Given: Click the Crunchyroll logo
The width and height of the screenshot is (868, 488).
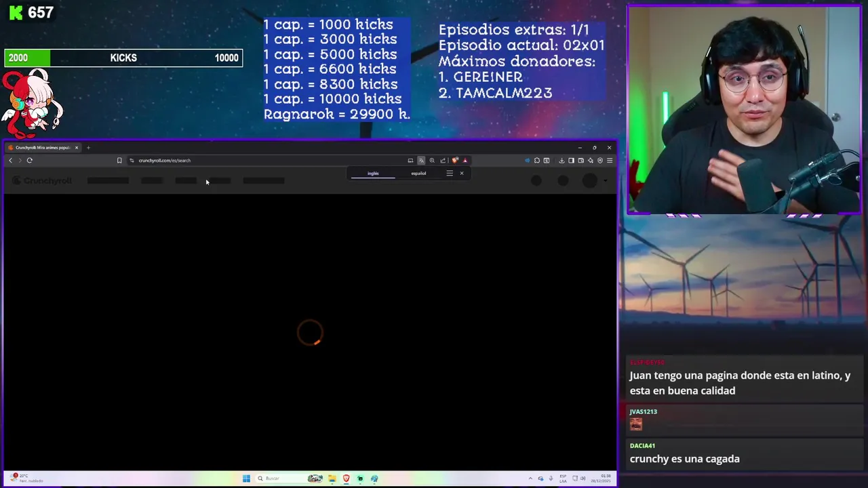Looking at the screenshot, I should pyautogui.click(x=42, y=180).
